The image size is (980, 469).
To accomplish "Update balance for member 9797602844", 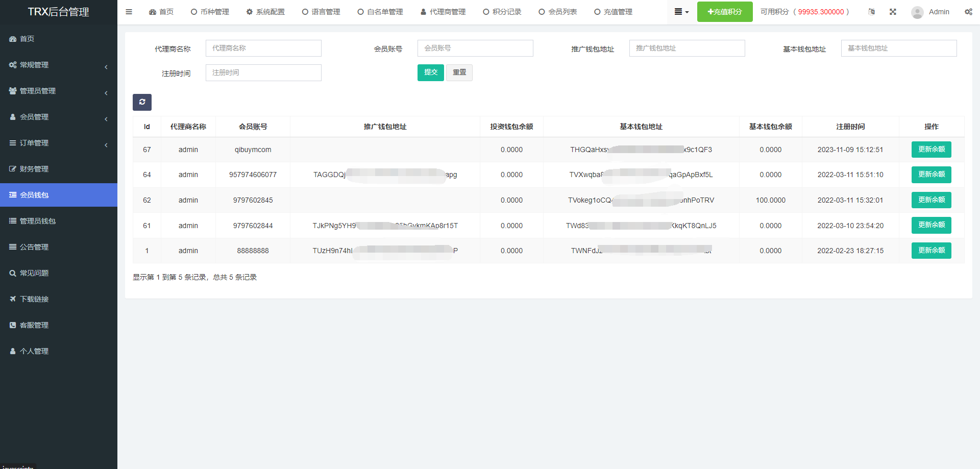I will pos(932,225).
